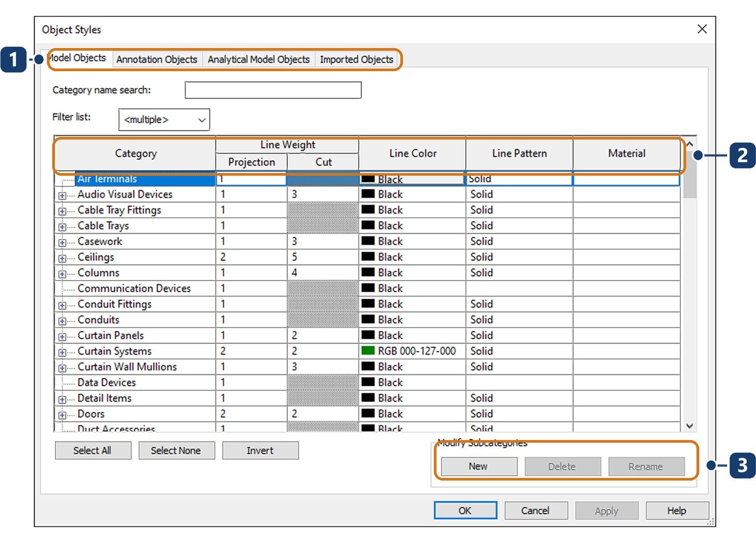Click the Columns cut line weight 4
Screen dimensions: 756x543
(x=322, y=272)
